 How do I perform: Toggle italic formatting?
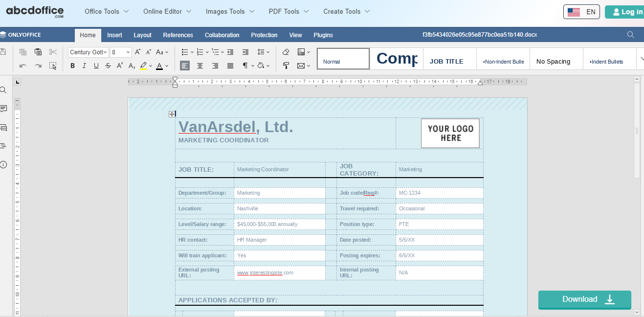tap(84, 66)
